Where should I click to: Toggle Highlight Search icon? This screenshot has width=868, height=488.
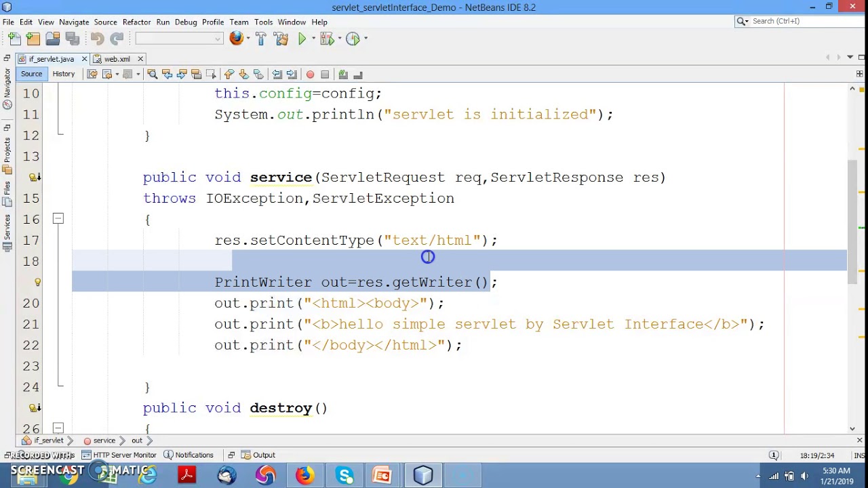(x=196, y=74)
